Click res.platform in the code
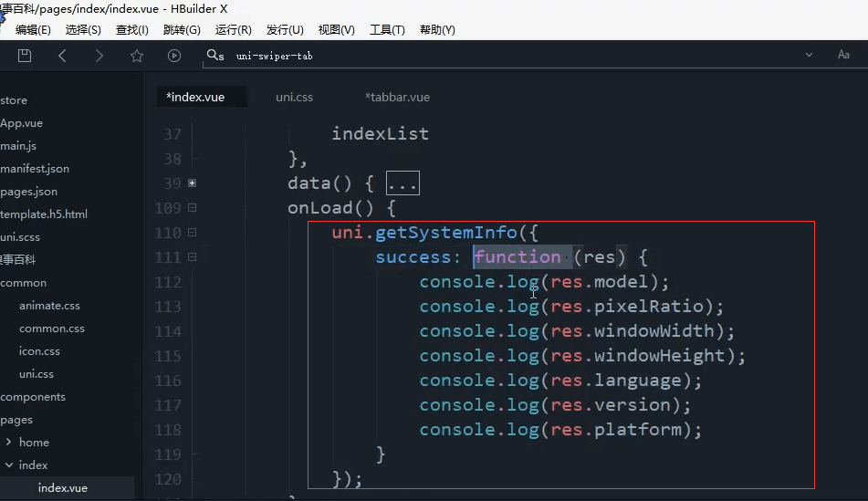The image size is (868, 501). pyautogui.click(x=615, y=430)
